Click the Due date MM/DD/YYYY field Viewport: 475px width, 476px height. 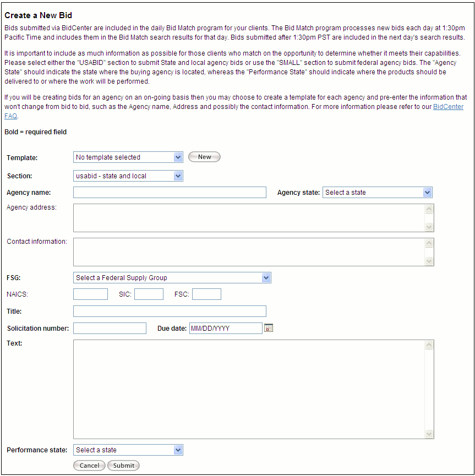pyautogui.click(x=226, y=329)
